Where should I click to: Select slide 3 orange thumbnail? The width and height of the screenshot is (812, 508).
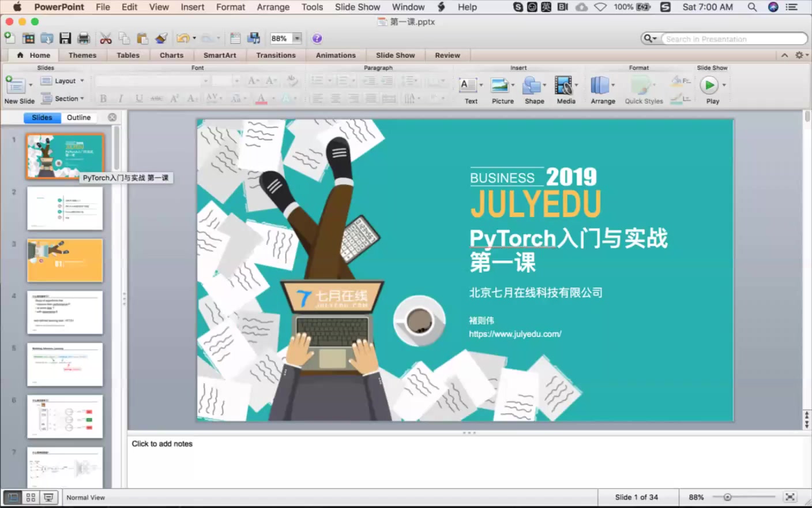pos(65,260)
